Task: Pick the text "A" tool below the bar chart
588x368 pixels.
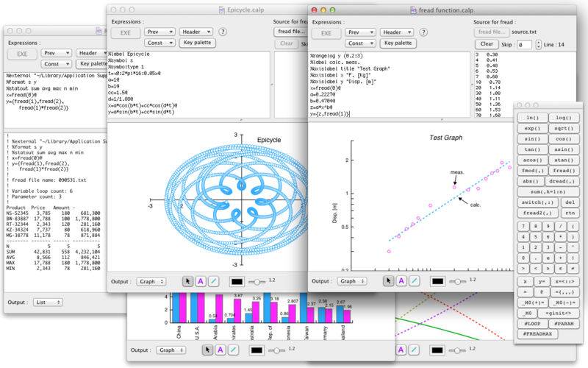Action: coord(220,350)
